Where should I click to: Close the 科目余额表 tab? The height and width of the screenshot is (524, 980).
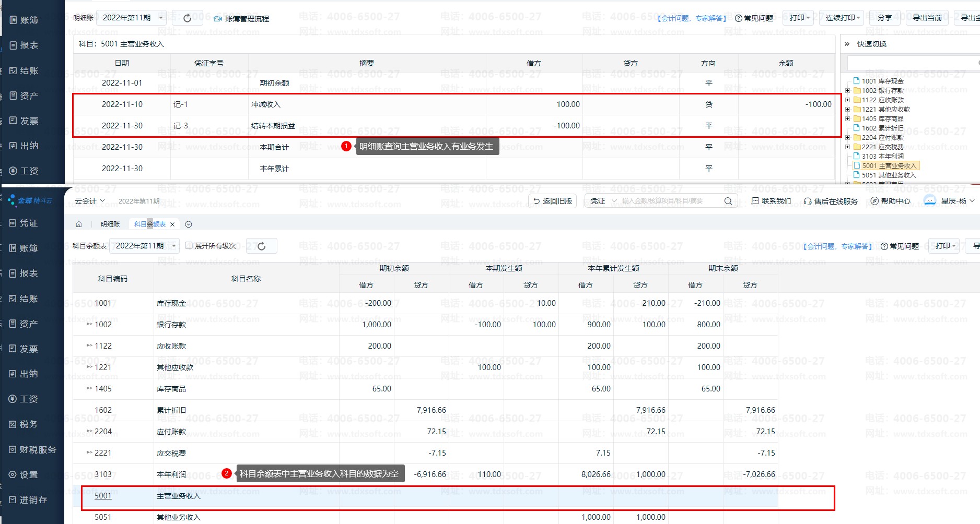(172, 224)
